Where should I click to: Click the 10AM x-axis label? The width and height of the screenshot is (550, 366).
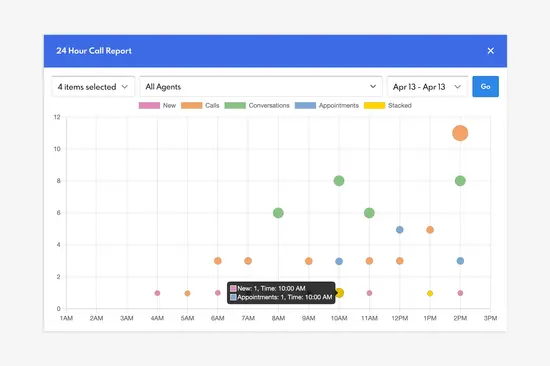click(339, 318)
